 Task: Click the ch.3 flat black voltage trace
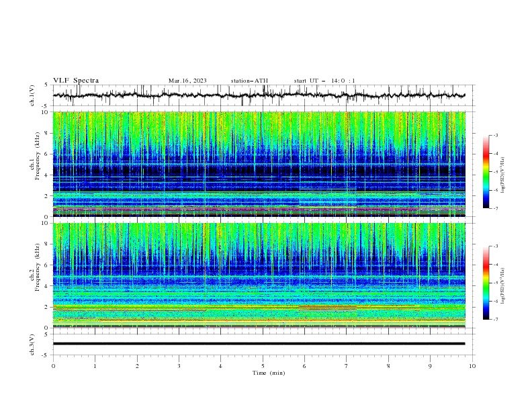click(259, 344)
